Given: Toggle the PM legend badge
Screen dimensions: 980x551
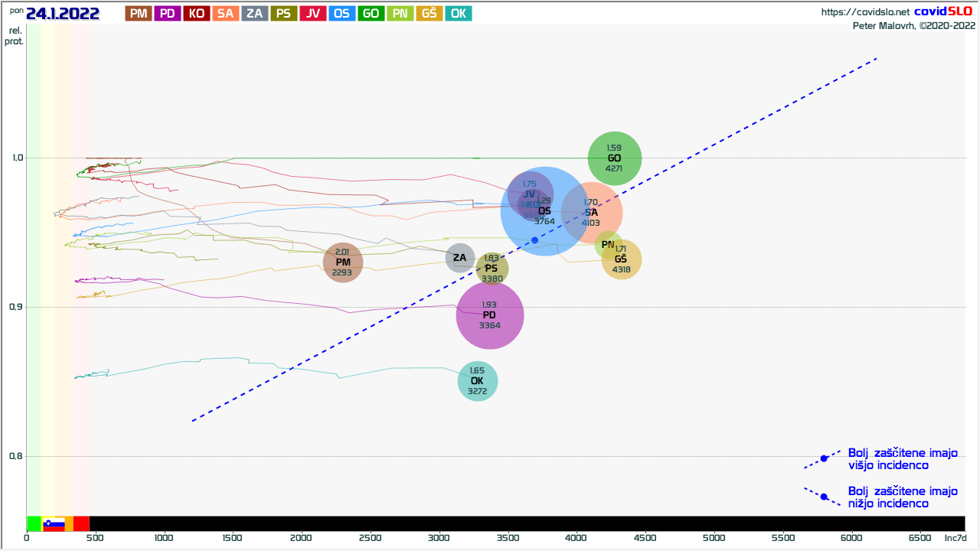Looking at the screenshot, I should pos(139,13).
